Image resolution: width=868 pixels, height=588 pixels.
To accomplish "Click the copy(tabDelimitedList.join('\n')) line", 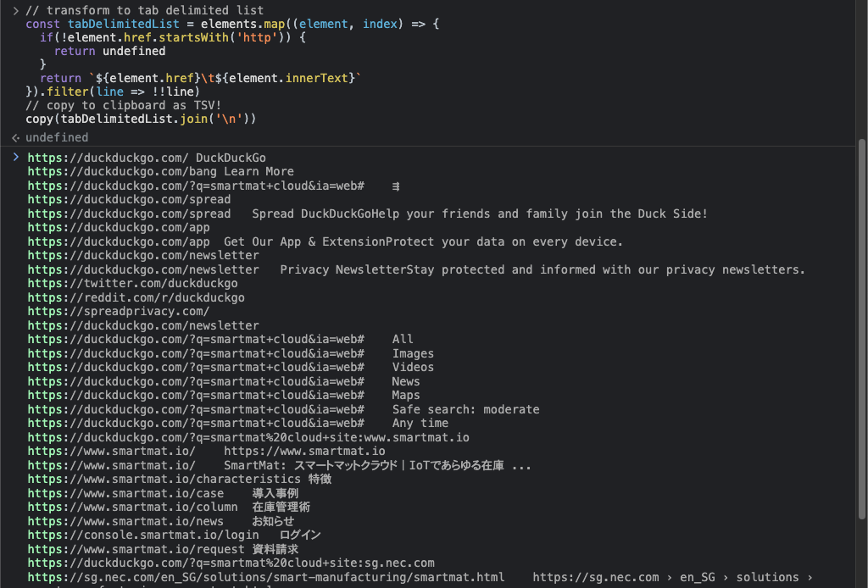I will 142,119.
